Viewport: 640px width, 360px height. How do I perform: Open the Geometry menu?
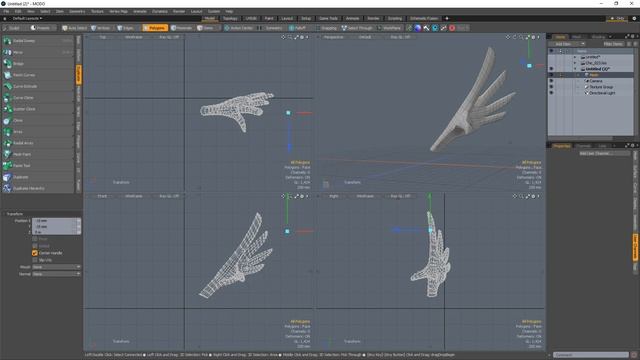click(77, 11)
